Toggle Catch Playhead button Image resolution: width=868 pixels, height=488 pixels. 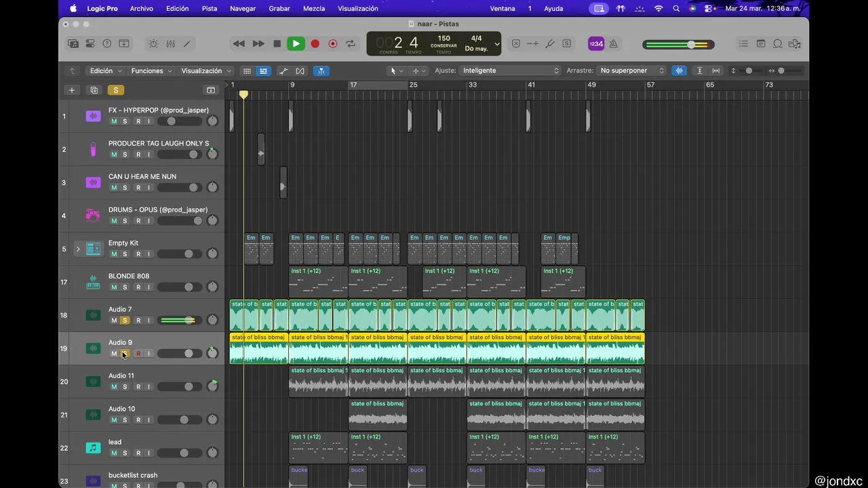(x=321, y=70)
